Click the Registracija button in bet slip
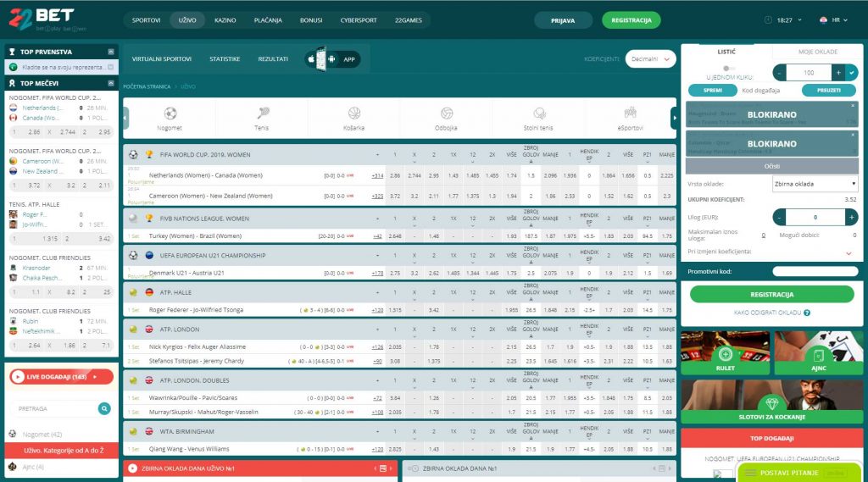 click(x=771, y=295)
